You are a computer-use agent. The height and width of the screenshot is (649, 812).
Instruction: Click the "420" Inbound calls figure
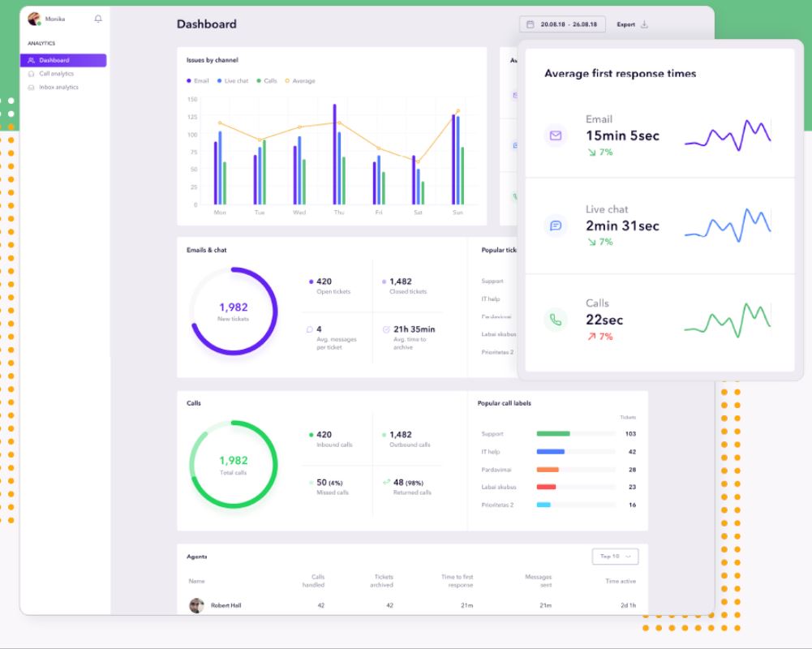click(x=324, y=435)
